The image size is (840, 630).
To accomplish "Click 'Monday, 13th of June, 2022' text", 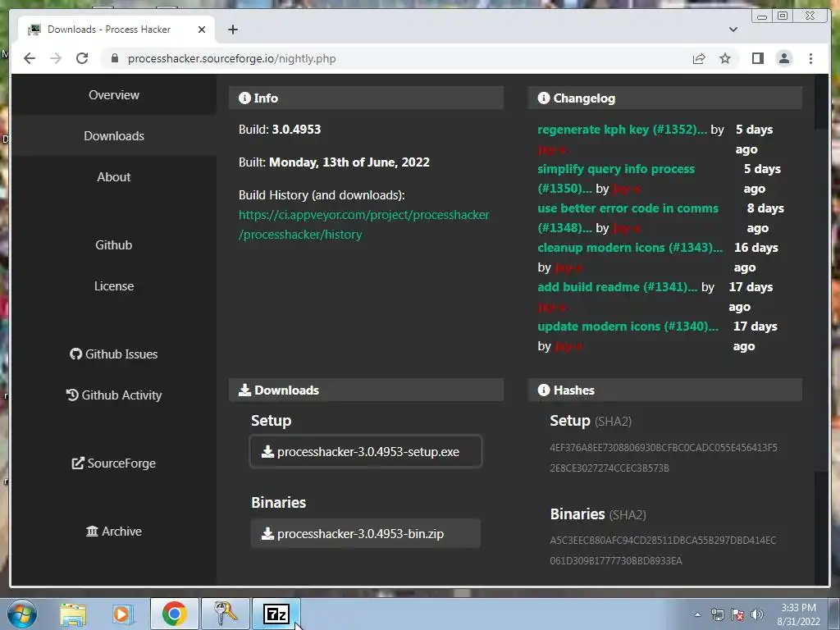I will point(349,162).
